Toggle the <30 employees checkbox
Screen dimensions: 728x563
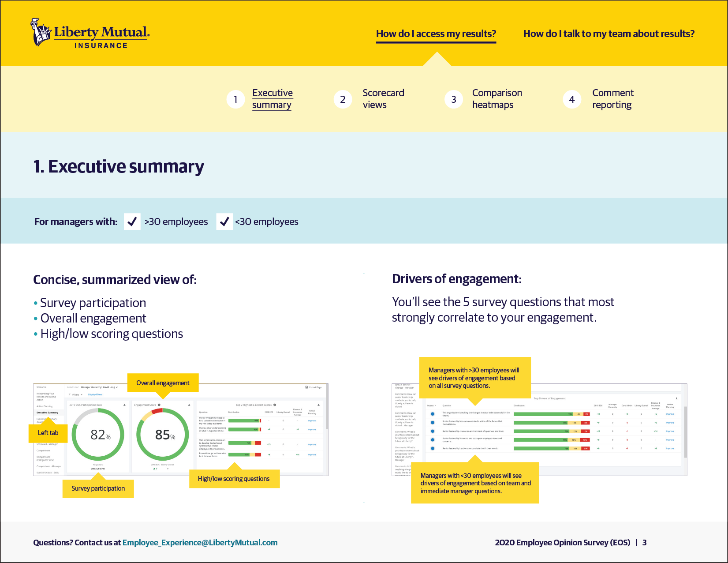click(x=224, y=221)
